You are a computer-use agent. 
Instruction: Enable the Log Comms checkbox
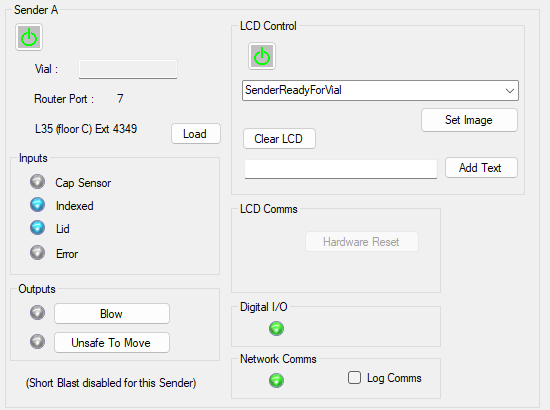354,378
